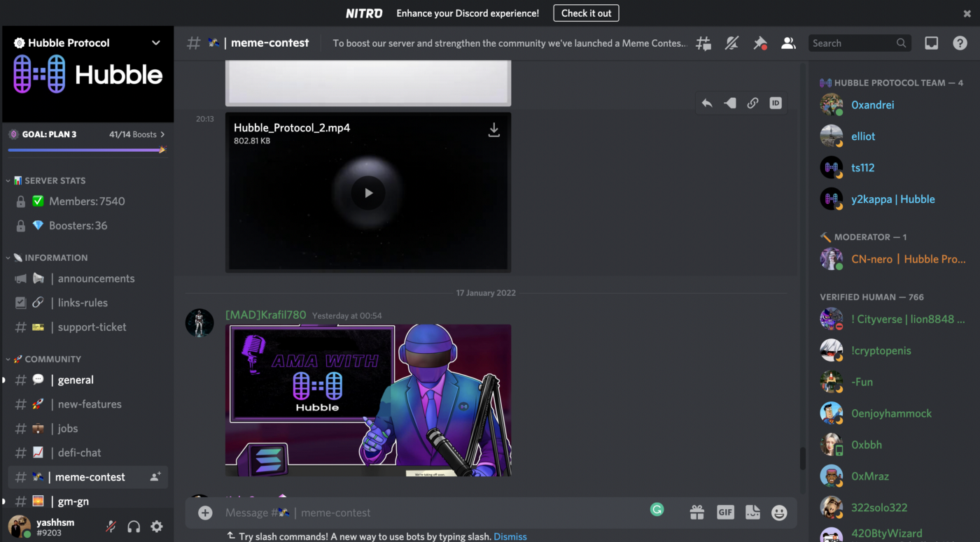The image size is (980, 542).
Task: Open the support-ticket channel
Action: 87,327
